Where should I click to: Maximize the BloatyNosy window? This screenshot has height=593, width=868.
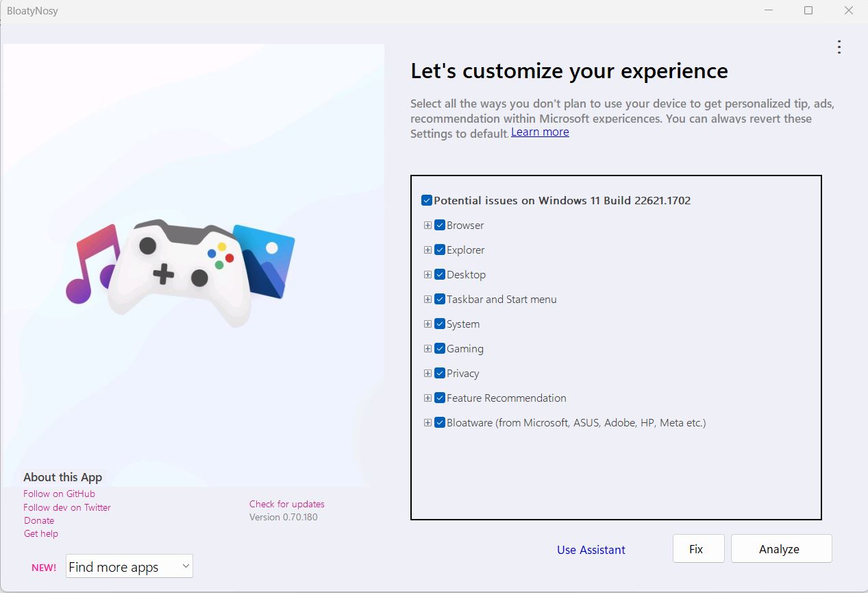[808, 10]
